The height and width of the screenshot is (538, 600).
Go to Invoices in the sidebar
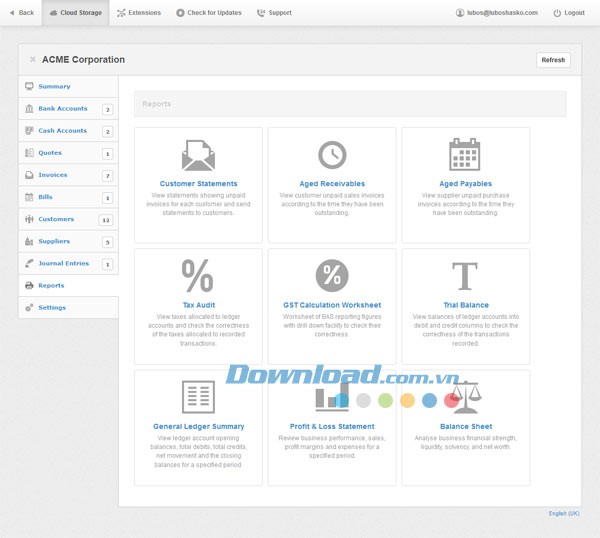(x=53, y=175)
